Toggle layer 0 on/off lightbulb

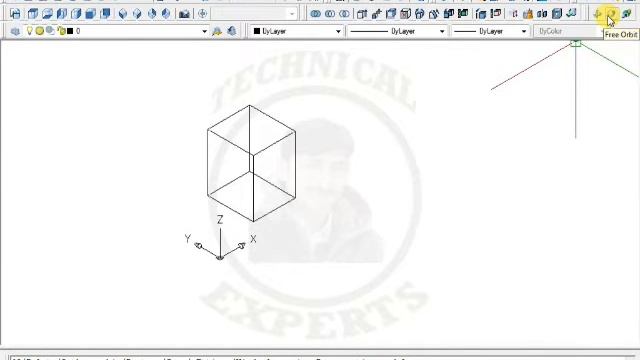29,31
